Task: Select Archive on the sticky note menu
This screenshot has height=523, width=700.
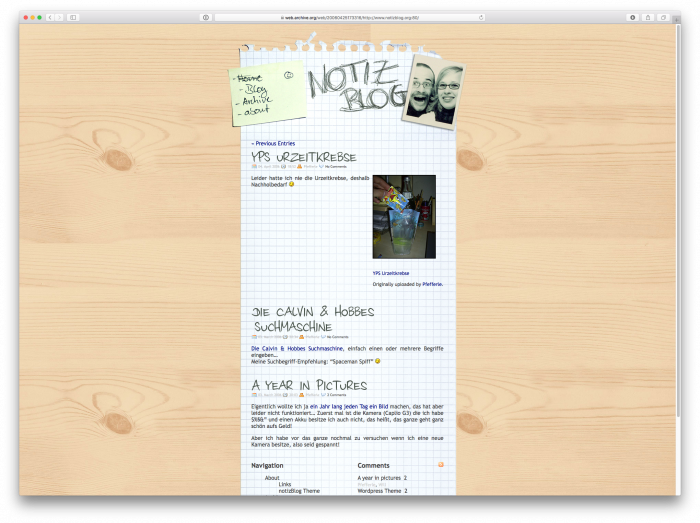Action: (256, 101)
